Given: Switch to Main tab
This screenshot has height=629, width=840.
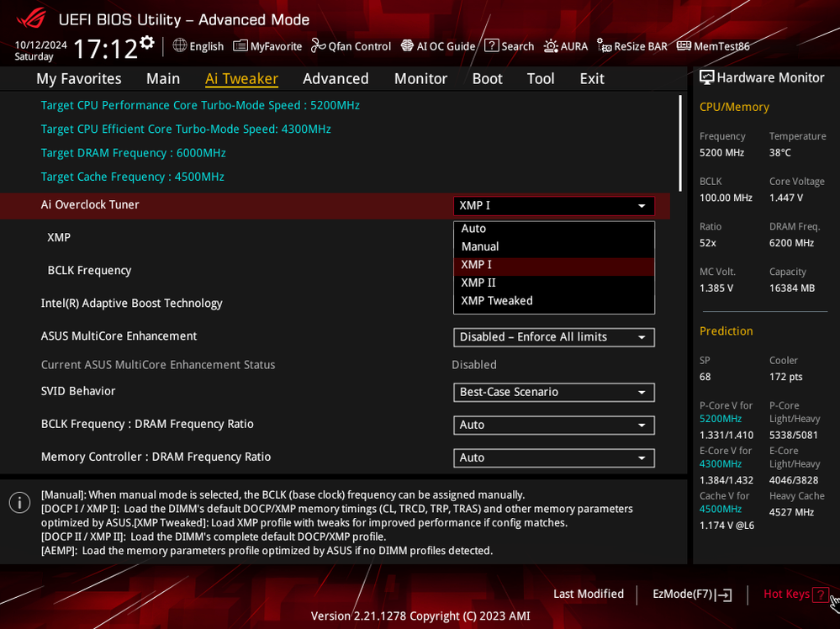Looking at the screenshot, I should pos(163,79).
